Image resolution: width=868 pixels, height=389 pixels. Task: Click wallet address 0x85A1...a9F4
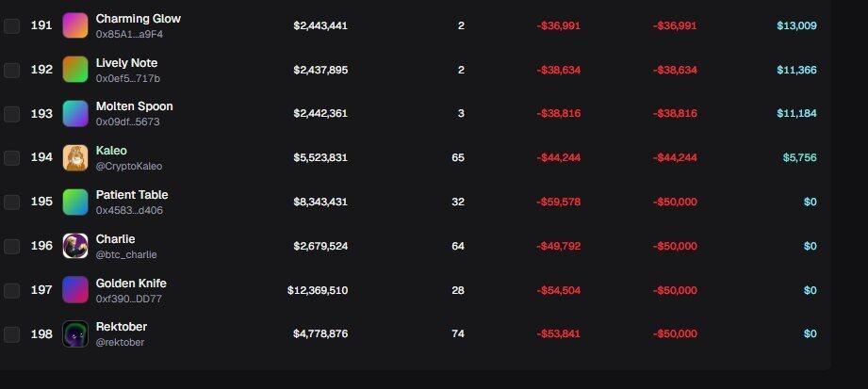(x=129, y=34)
